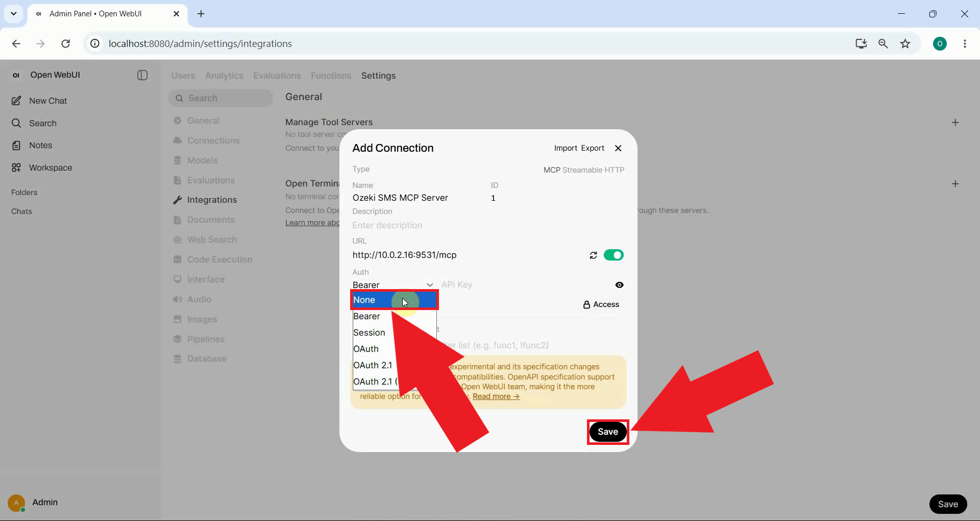Click Export in Add Connection header

[593, 148]
